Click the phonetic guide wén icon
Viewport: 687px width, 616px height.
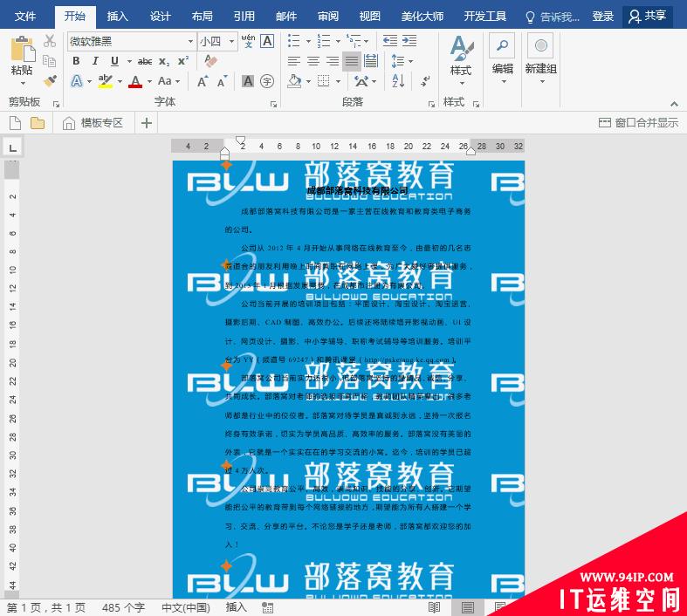(x=248, y=41)
